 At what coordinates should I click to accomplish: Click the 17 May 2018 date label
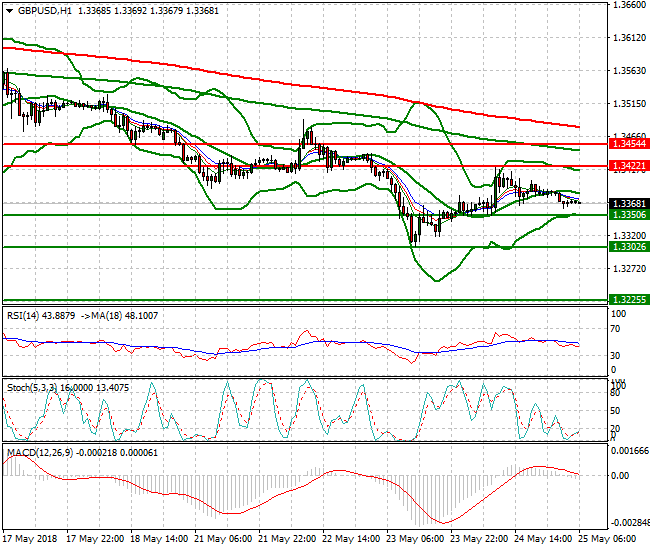pos(29,539)
